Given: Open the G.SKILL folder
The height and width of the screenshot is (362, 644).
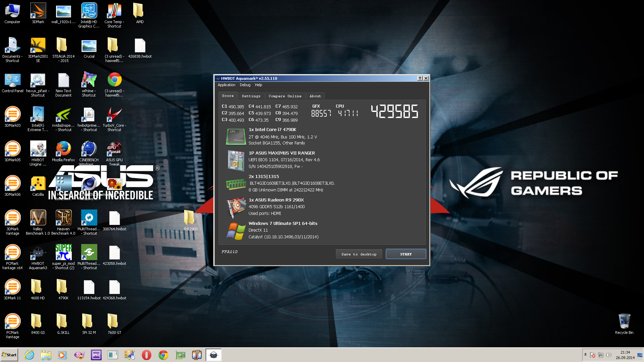Looking at the screenshot, I should click(x=63, y=324).
